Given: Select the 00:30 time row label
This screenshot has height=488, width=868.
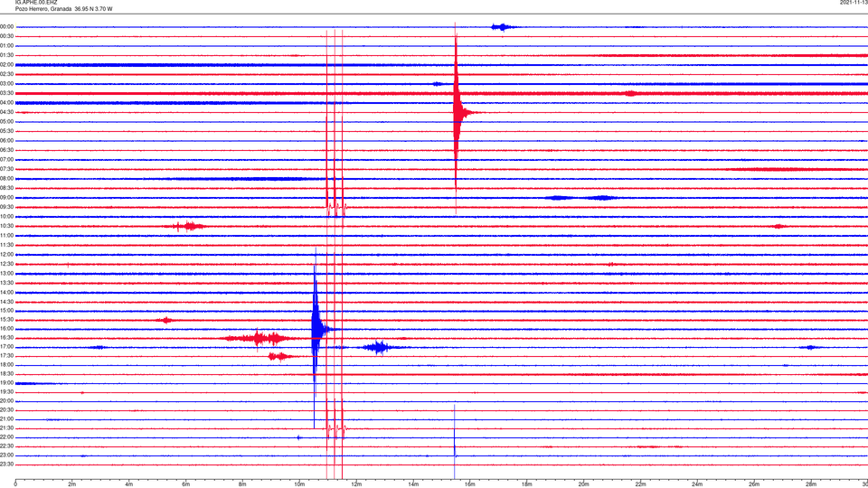Looking at the screenshot, I should pyautogui.click(x=7, y=36).
